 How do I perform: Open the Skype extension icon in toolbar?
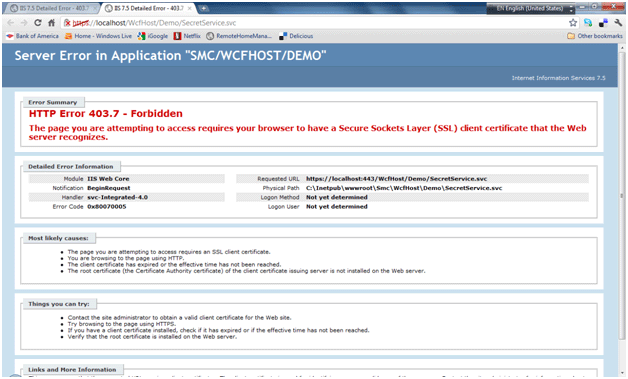pyautogui.click(x=588, y=23)
